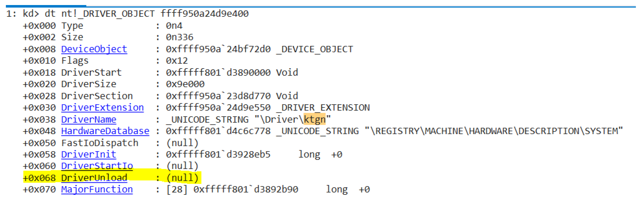Click the DriverName field link
644x204 pixels.
pos(88,119)
